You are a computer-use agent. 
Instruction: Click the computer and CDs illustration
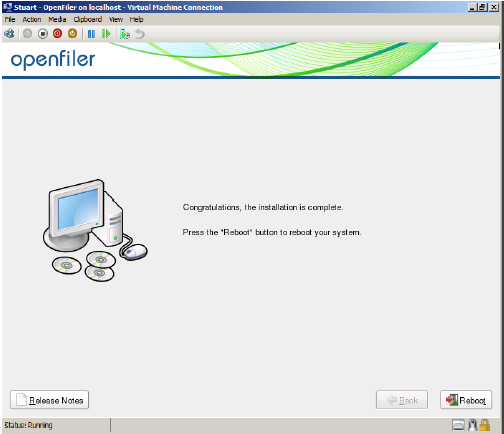click(95, 231)
